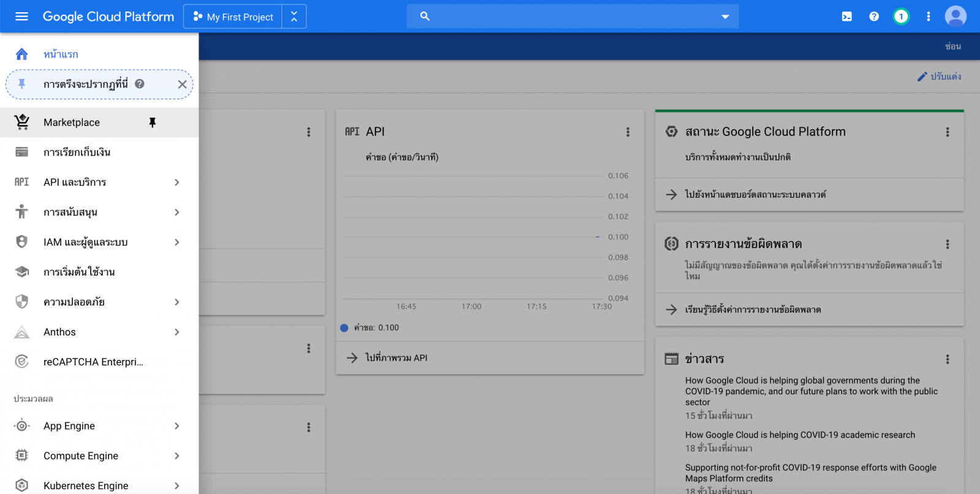The height and width of the screenshot is (494, 980).
Task: Open ไปยังหน้าแดชบอร์ดสถานะระบบคลาวด์ link
Action: [x=755, y=194]
